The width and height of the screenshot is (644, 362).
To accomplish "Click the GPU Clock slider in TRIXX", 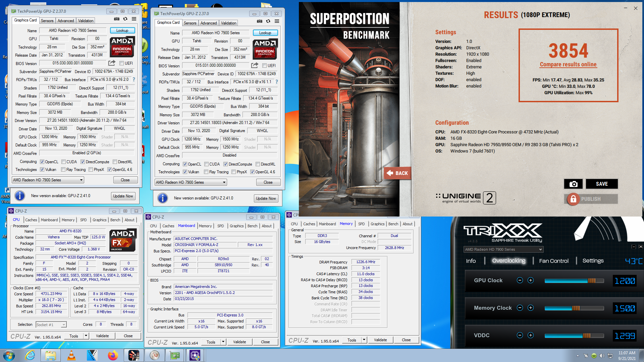I will tap(574, 281).
